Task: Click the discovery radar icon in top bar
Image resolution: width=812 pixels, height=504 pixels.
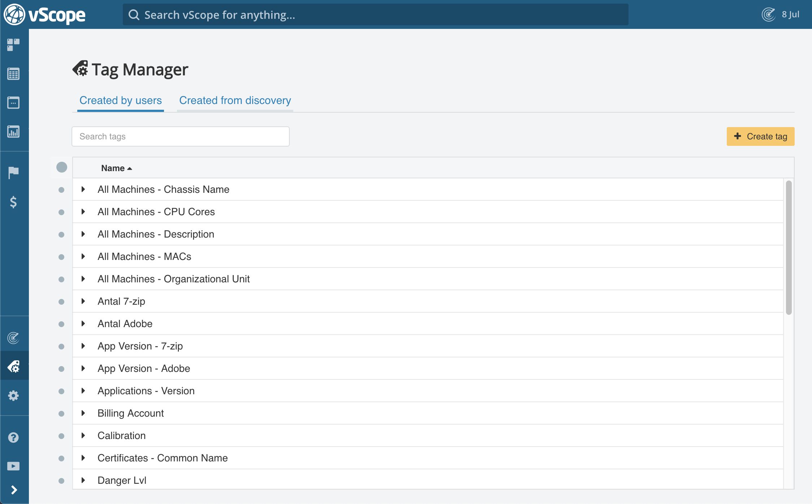Action: click(768, 14)
